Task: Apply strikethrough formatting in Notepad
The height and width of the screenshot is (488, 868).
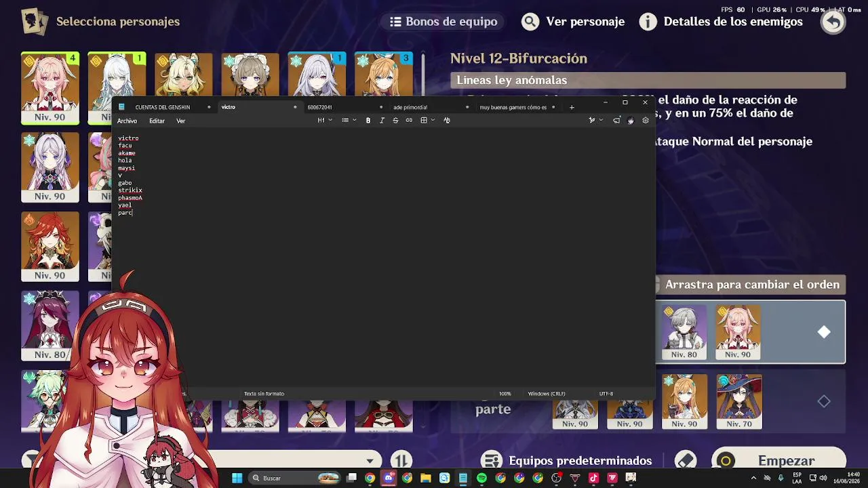Action: tap(395, 121)
